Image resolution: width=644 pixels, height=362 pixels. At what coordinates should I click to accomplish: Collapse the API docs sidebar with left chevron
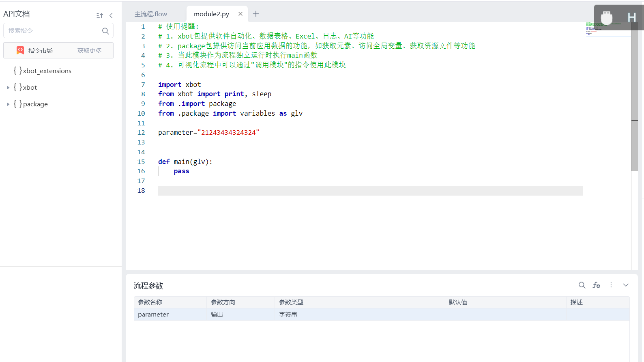(111, 15)
